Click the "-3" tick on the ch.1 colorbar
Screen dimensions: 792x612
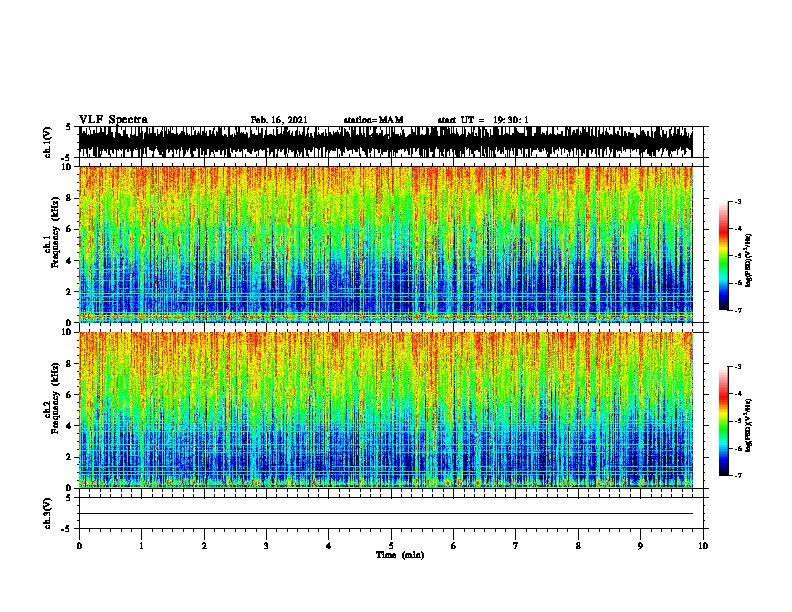click(x=737, y=201)
